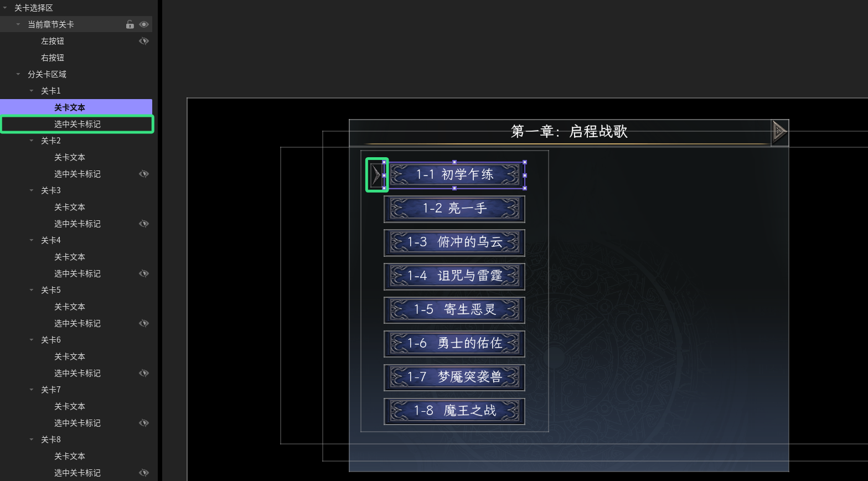This screenshot has width=868, height=481.
Task: Show the hidden 左按钮 layer
Action: [x=144, y=41]
